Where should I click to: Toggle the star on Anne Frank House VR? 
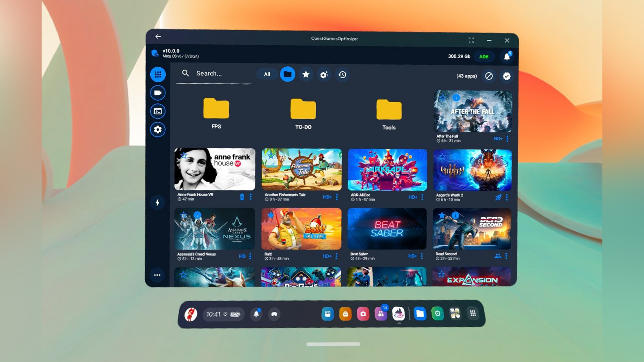point(183,155)
